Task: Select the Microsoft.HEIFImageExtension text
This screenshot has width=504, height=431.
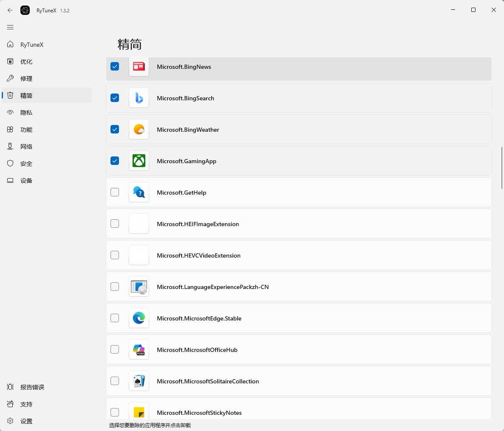Action: pyautogui.click(x=198, y=224)
